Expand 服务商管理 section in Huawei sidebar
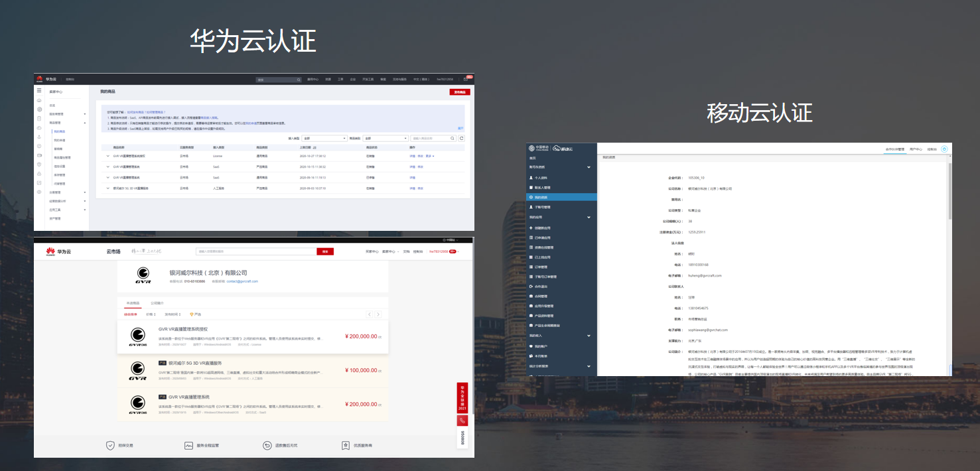 coord(85,114)
